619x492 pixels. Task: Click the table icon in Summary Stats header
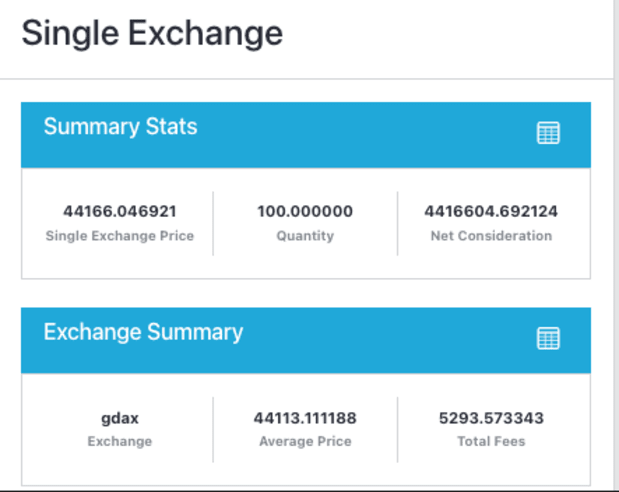pyautogui.click(x=548, y=133)
